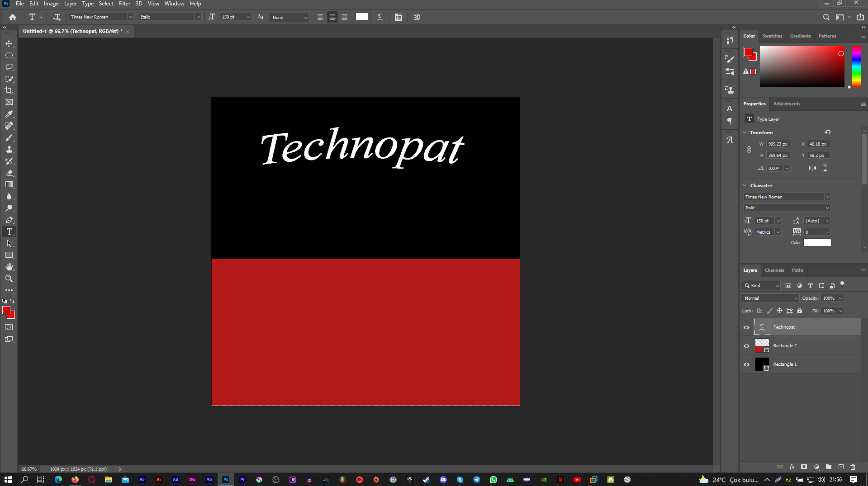Open the Create Warped Text option
The image size is (868, 486).
tap(380, 17)
